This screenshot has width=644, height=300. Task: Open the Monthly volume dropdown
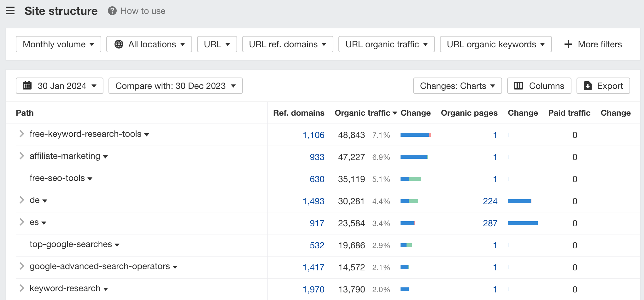point(58,44)
